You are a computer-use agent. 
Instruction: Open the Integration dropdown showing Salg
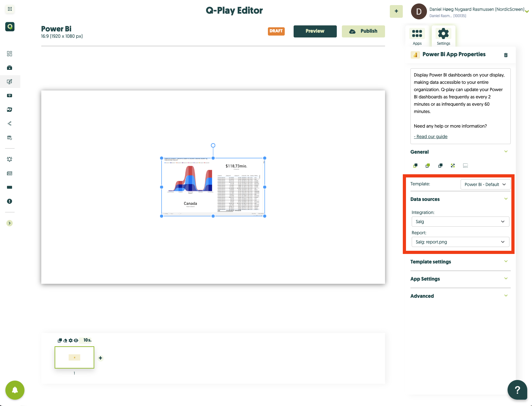[x=460, y=222]
